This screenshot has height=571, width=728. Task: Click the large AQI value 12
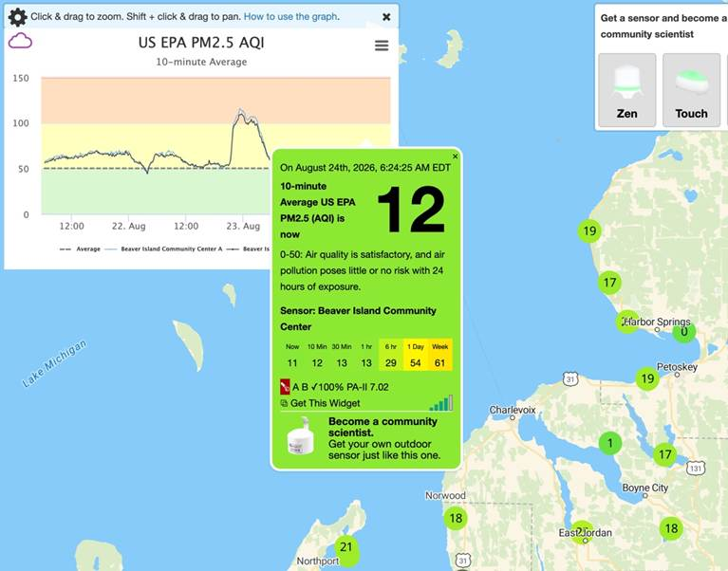(x=411, y=211)
